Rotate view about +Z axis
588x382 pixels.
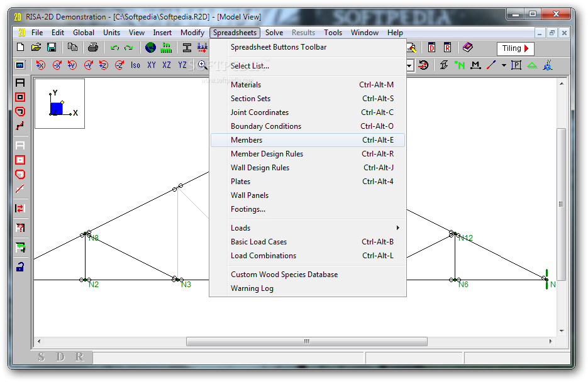click(104, 65)
